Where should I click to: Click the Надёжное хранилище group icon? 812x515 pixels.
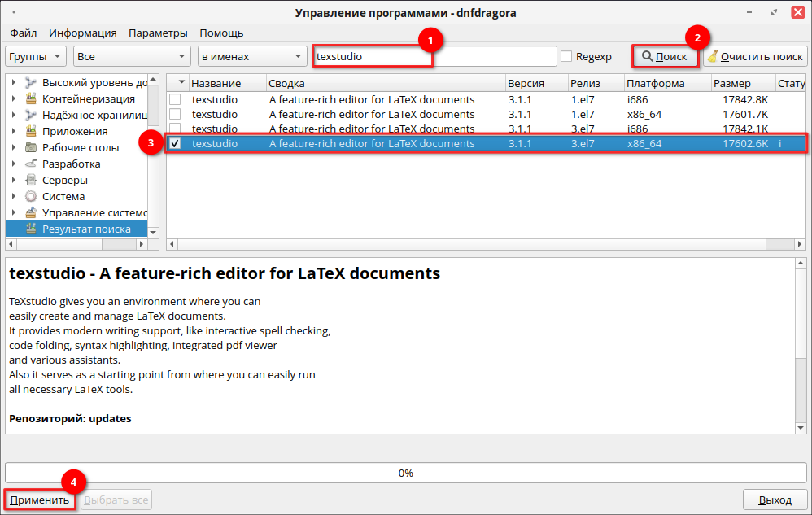pos(31,115)
